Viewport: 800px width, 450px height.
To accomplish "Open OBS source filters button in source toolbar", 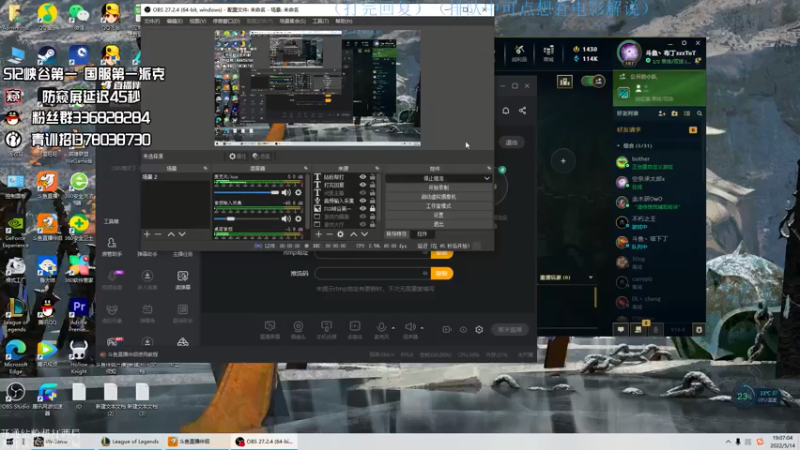I will [x=261, y=156].
